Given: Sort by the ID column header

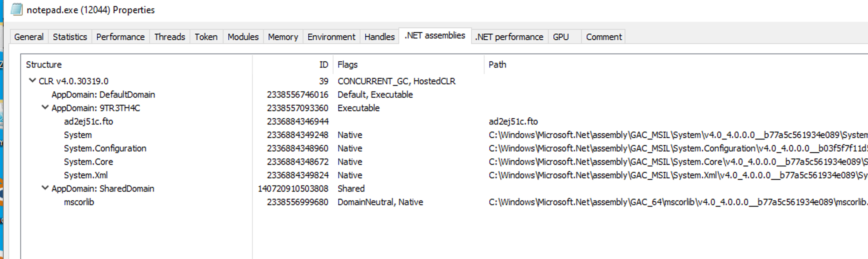Looking at the screenshot, I should click(324, 65).
